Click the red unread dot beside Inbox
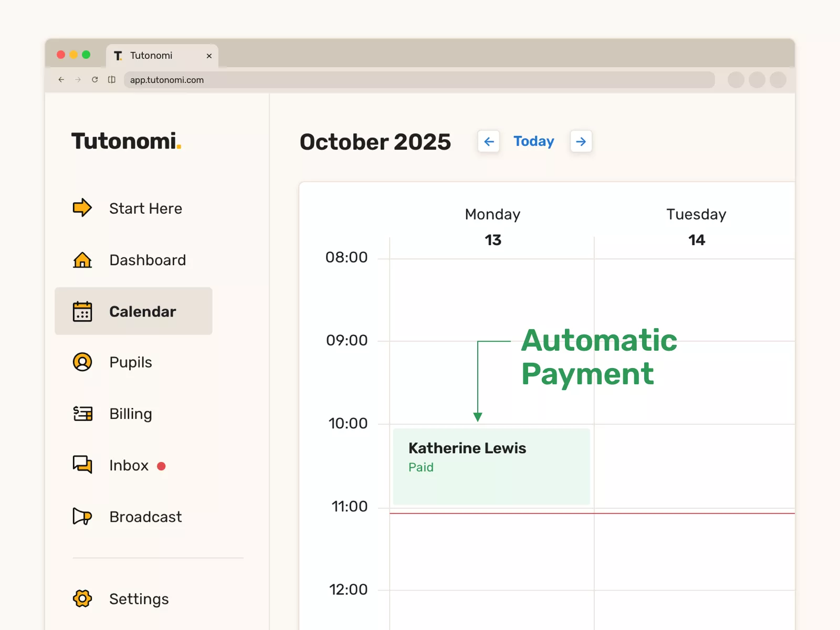The height and width of the screenshot is (630, 840). 161,466
